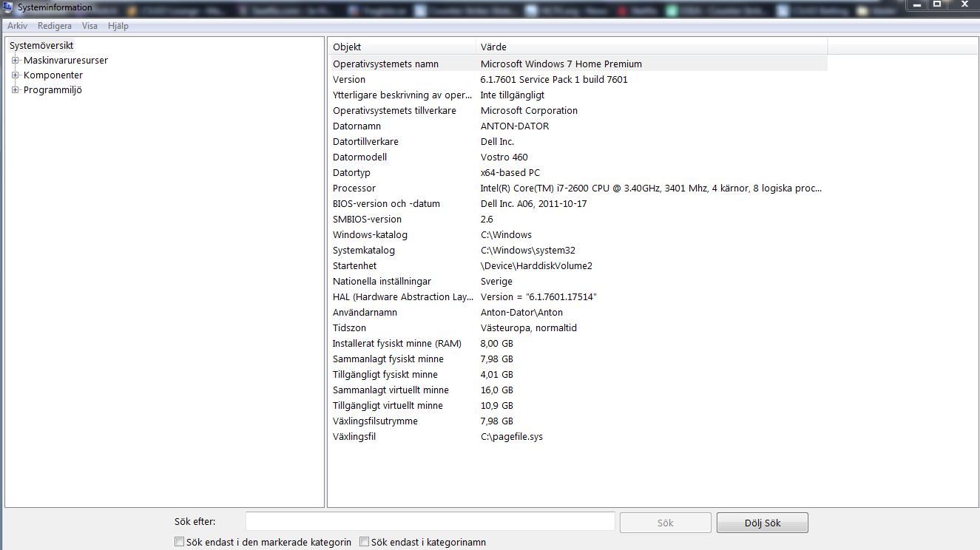Select the Operativsystemets tillverkare row
This screenshot has width=980, height=550.
click(578, 111)
